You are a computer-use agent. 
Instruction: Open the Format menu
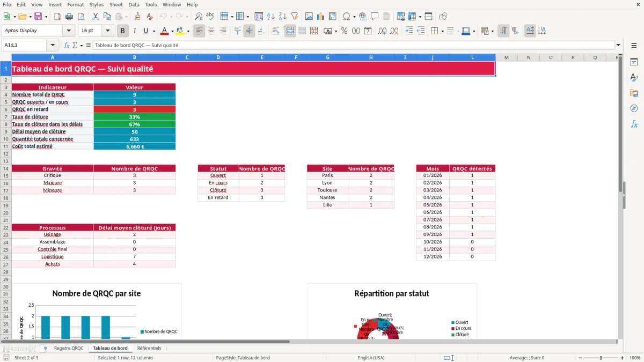[x=75, y=4]
